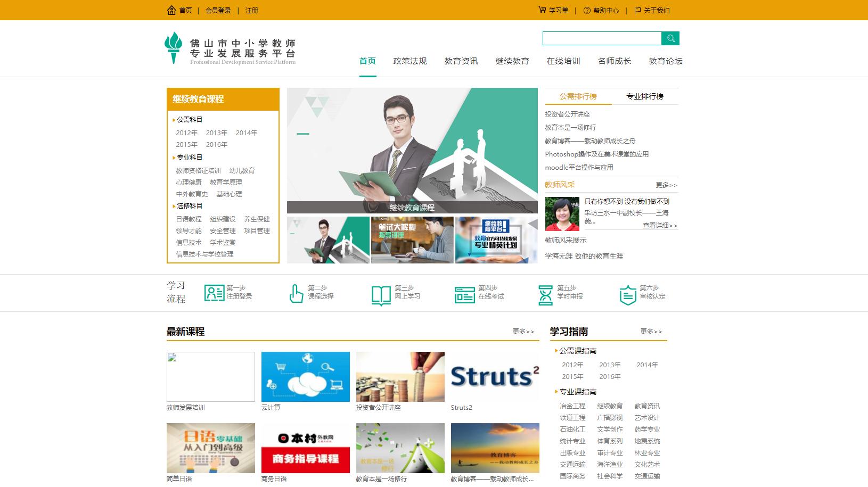Open 养生保健 elective link
This screenshot has width=868, height=487.
click(x=257, y=219)
